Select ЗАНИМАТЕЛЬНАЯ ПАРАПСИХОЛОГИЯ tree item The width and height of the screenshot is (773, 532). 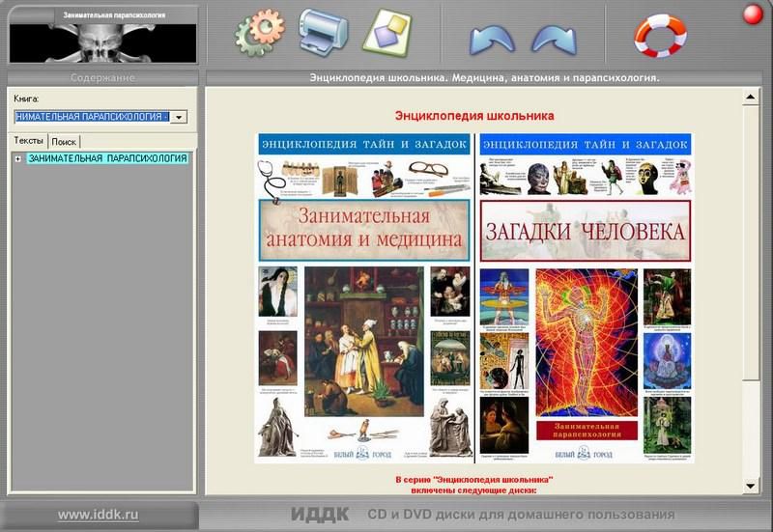[107, 158]
